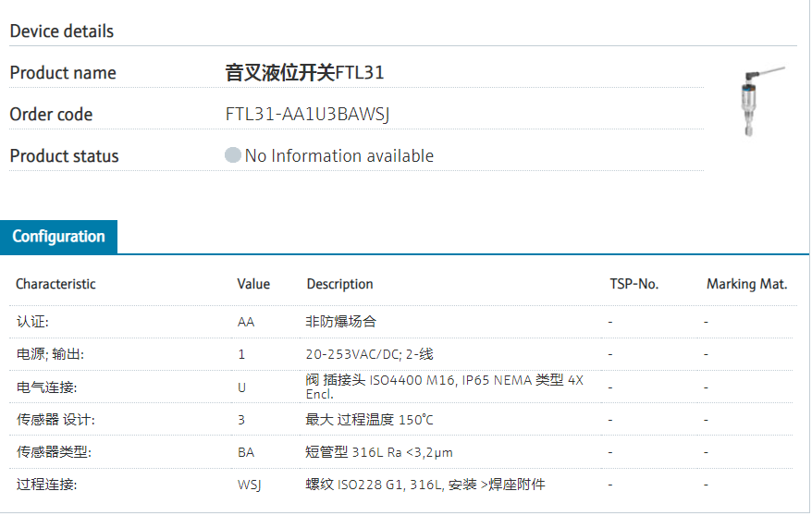Click the grey product status circle icon
The height and width of the screenshot is (516, 812).
click(233, 155)
